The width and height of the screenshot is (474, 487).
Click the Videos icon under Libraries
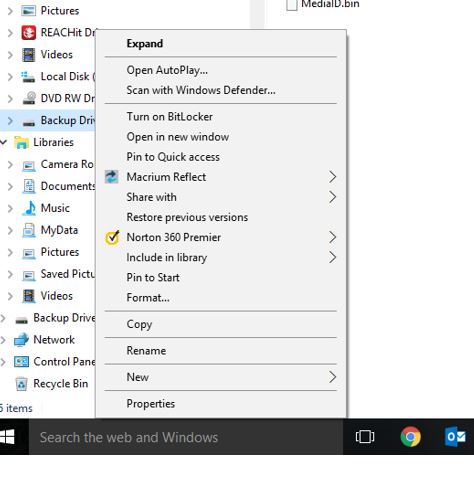[29, 296]
